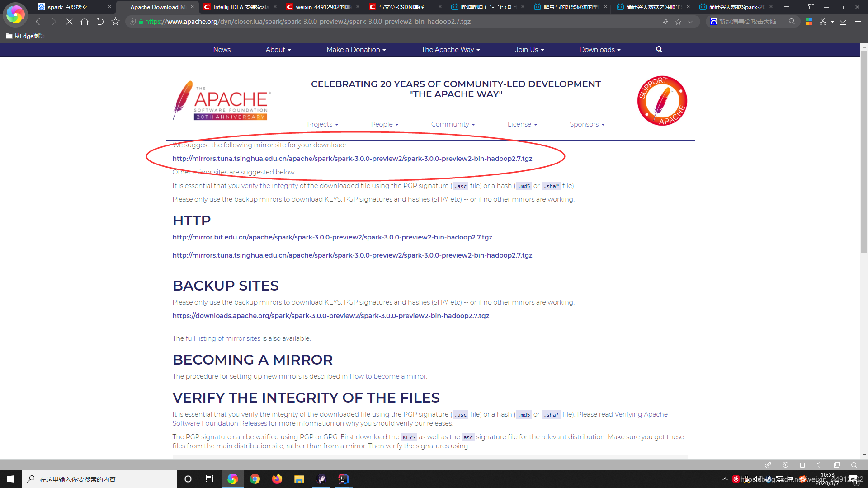
Task: Open IntelliJ IDEA from the taskbar
Action: pos(344,479)
